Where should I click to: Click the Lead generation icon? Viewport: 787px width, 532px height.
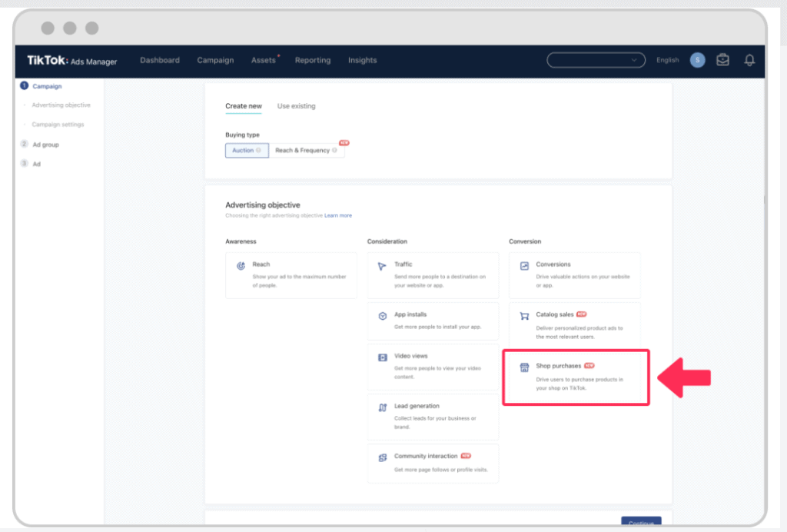pyautogui.click(x=383, y=407)
